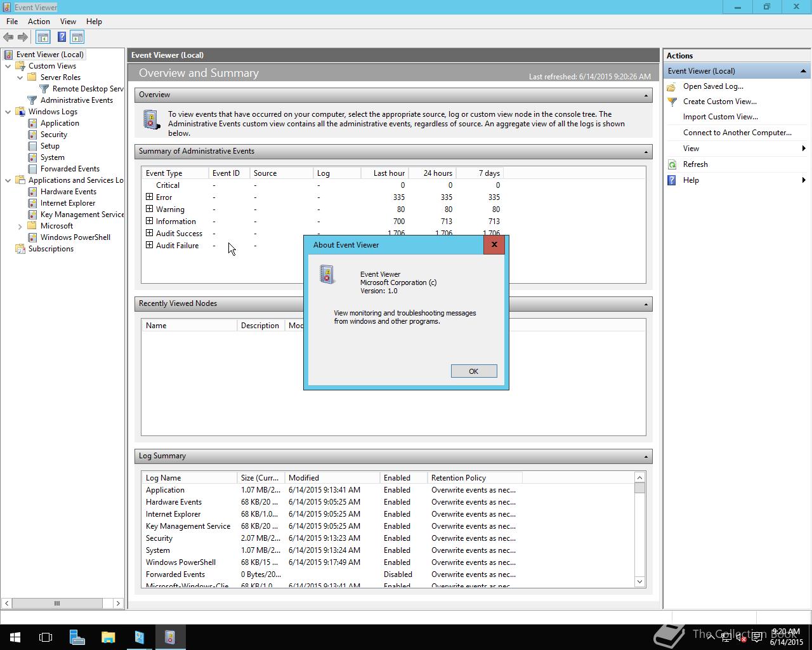Click the Log Name column header
Screen dimensions: 812x650
point(189,478)
